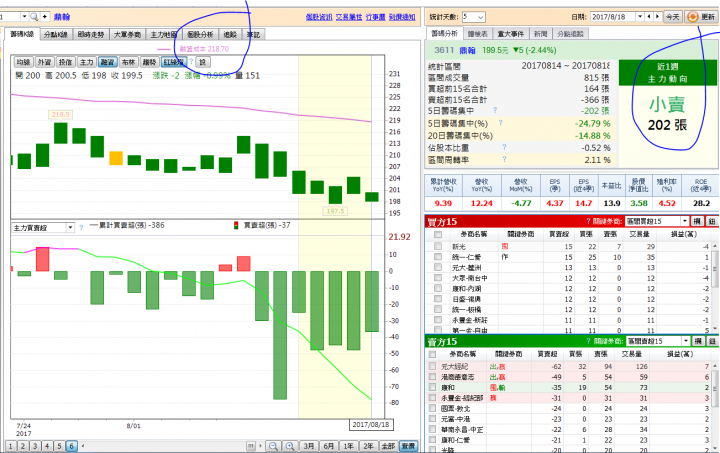
Task: Open the 行事曆 link
Action: tap(376, 17)
